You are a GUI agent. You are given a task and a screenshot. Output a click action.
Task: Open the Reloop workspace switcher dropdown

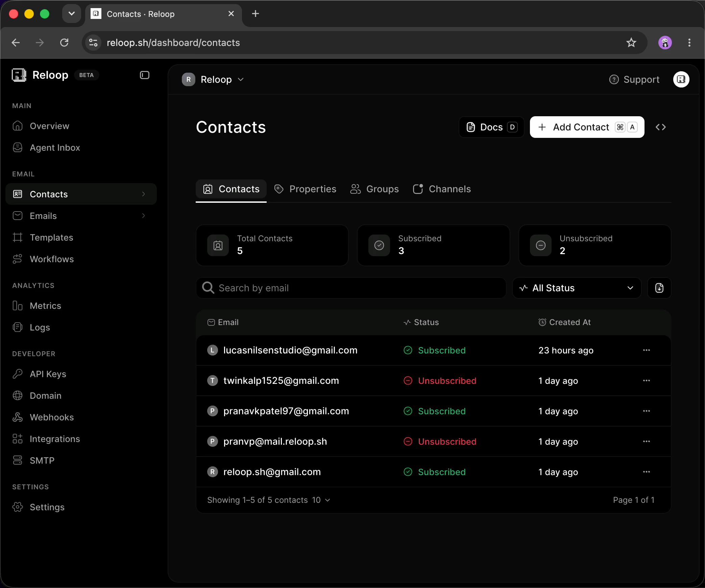click(x=213, y=79)
